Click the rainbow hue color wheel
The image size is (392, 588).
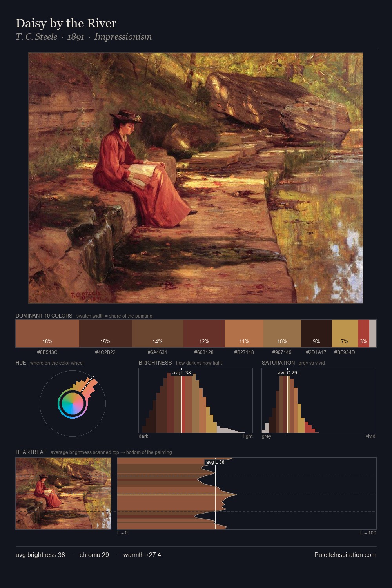[x=73, y=404]
